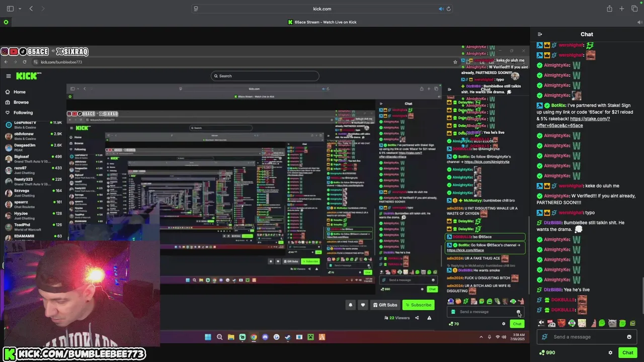Toggle the Safari sidebar button

click(x=10, y=9)
